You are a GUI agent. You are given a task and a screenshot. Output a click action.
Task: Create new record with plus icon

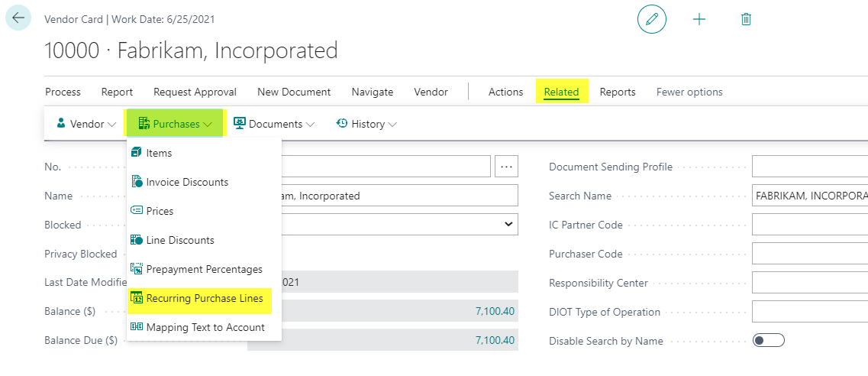tap(699, 19)
